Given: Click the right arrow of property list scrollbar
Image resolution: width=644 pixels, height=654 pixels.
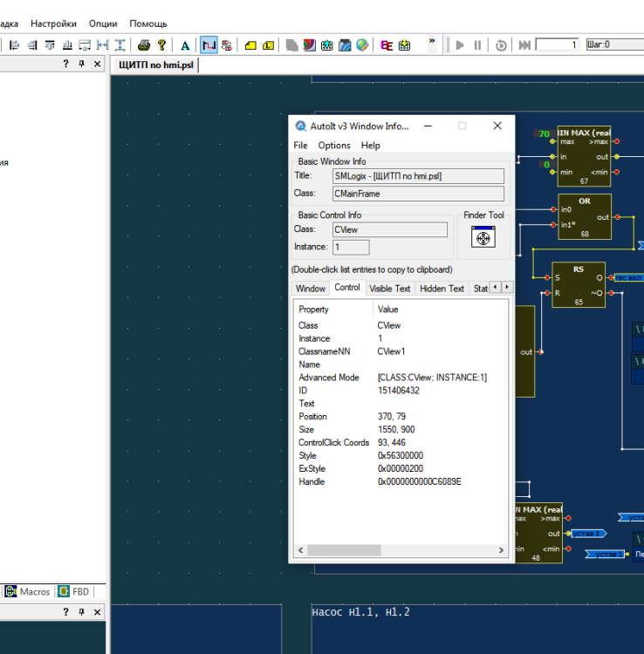Looking at the screenshot, I should pos(501,550).
